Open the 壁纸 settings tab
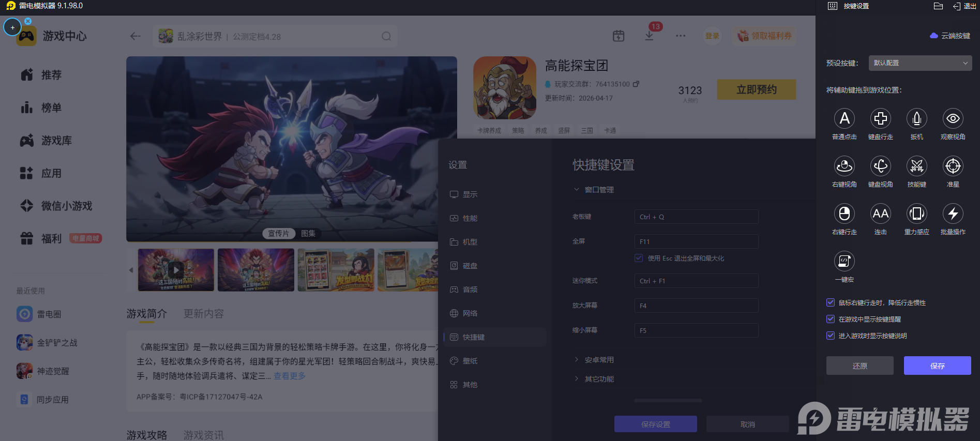This screenshot has width=980, height=441. (495, 361)
